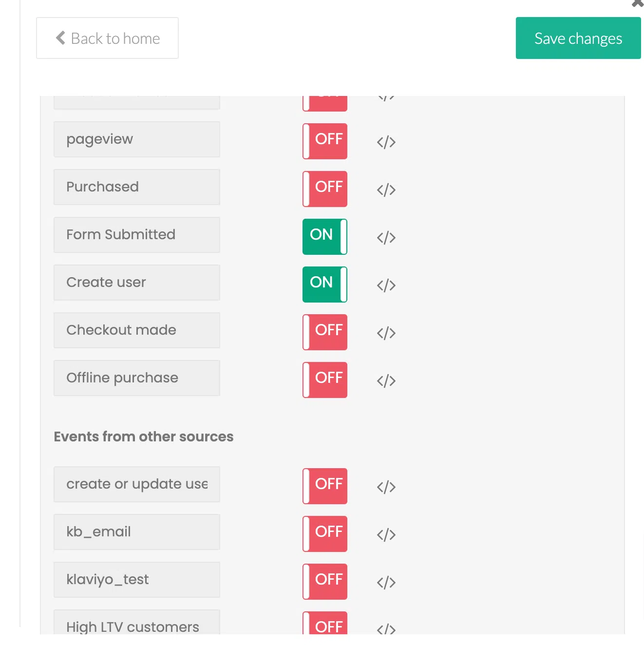Viewport: 644px width, 645px height.
Task: Open code snippet for pageview event
Action: pos(386,142)
